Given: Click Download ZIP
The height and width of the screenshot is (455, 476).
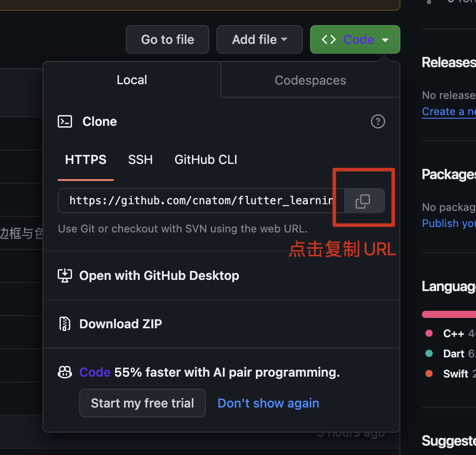Looking at the screenshot, I should click(x=120, y=324).
